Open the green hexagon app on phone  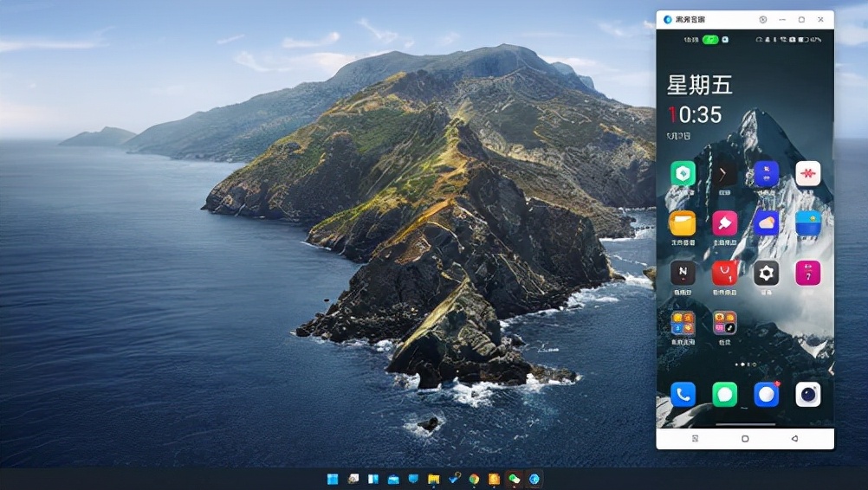click(683, 174)
